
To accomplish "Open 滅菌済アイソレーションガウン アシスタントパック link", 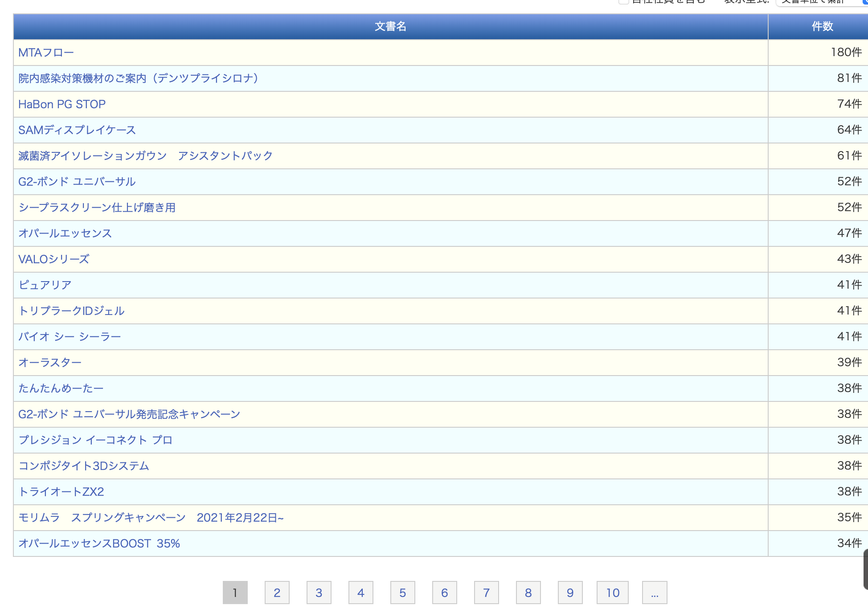I will pos(145,156).
